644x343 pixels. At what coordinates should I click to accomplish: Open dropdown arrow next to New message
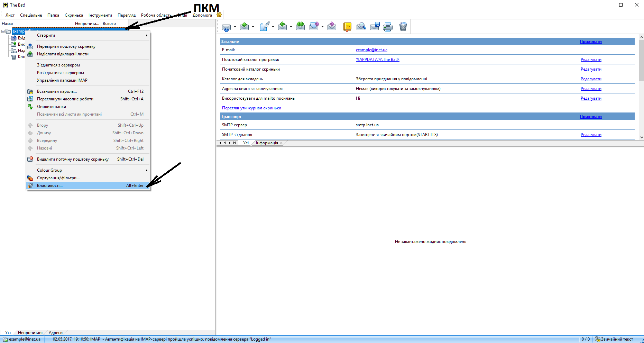[273, 27]
